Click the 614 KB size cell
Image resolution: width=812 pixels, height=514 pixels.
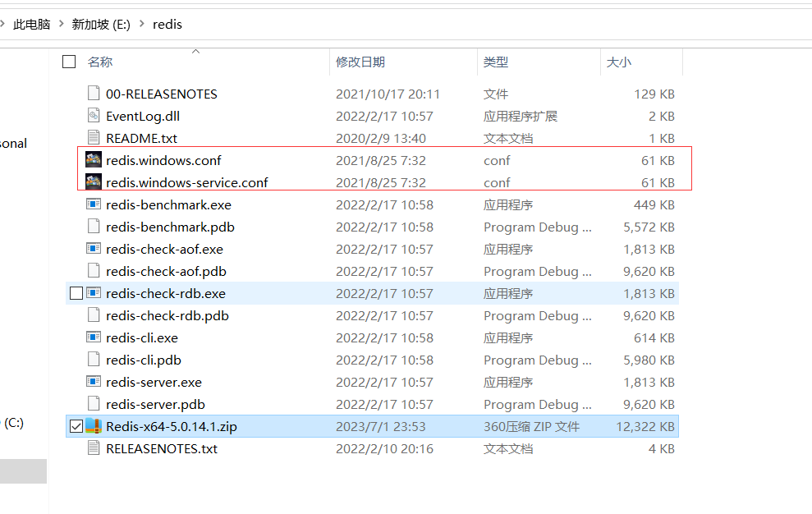[654, 337]
